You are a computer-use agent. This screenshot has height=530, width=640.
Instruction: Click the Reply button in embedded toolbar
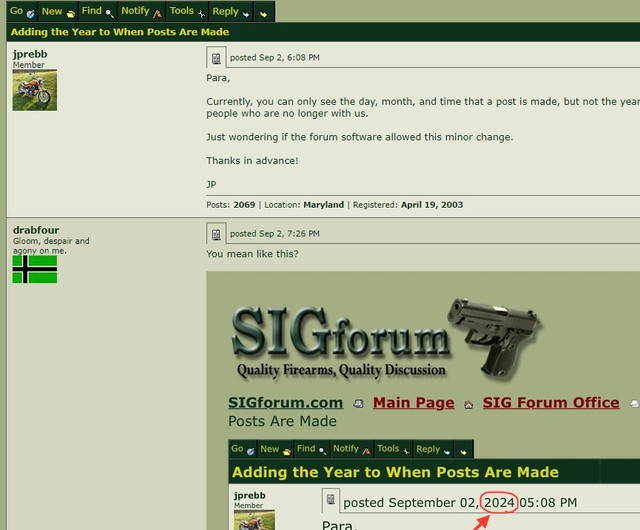click(x=433, y=449)
